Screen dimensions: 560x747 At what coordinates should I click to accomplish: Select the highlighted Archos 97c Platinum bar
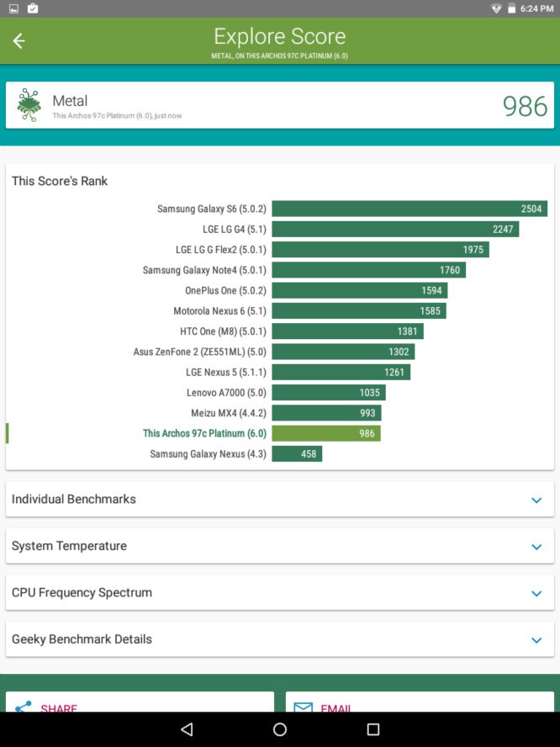point(325,433)
